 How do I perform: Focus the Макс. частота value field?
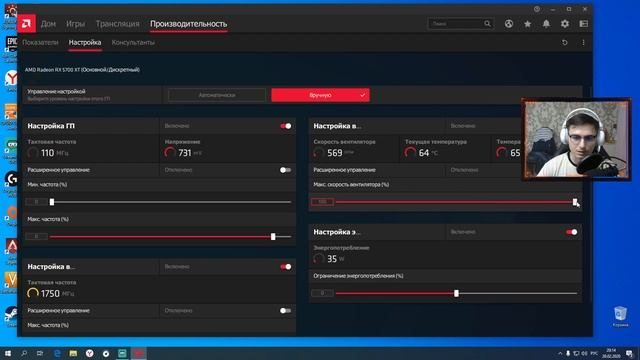coord(36,237)
